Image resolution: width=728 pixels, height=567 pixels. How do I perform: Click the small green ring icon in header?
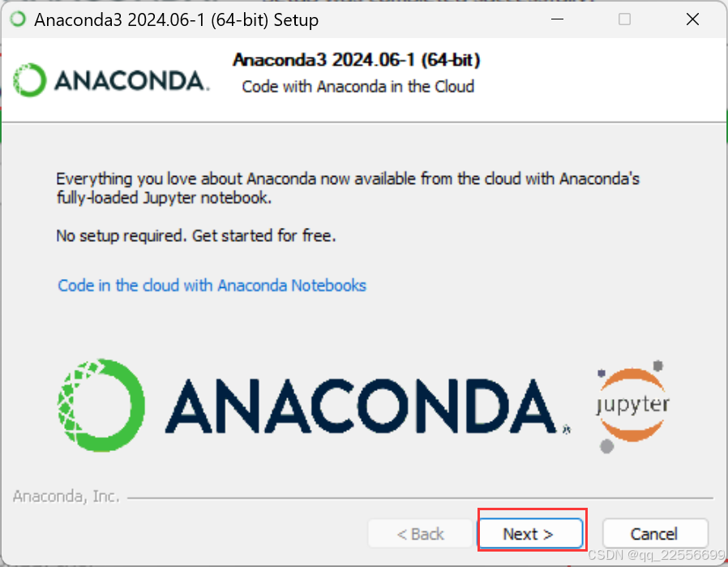(x=30, y=79)
